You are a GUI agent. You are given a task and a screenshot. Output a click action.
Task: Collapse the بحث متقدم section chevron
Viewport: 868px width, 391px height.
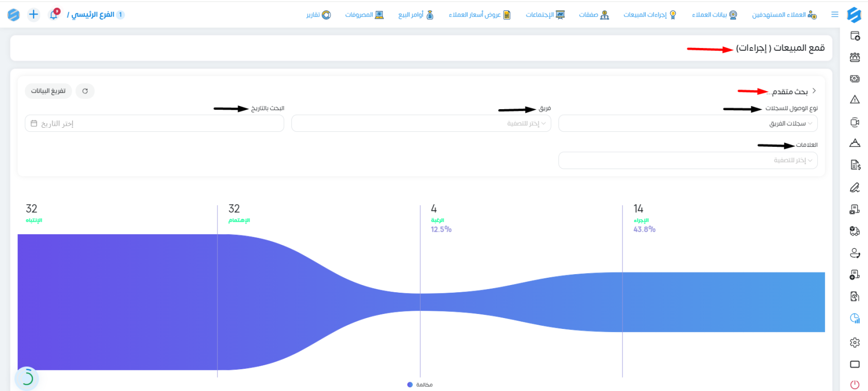point(814,91)
